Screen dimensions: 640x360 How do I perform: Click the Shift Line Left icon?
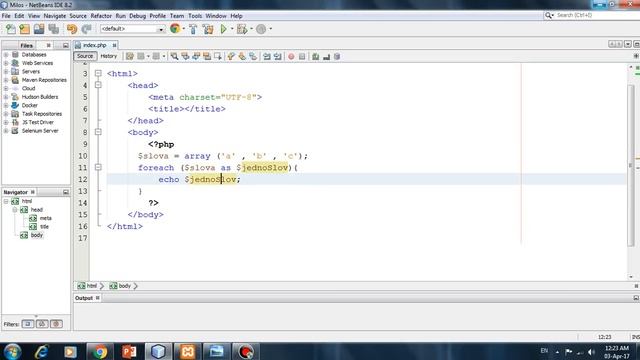[267, 57]
